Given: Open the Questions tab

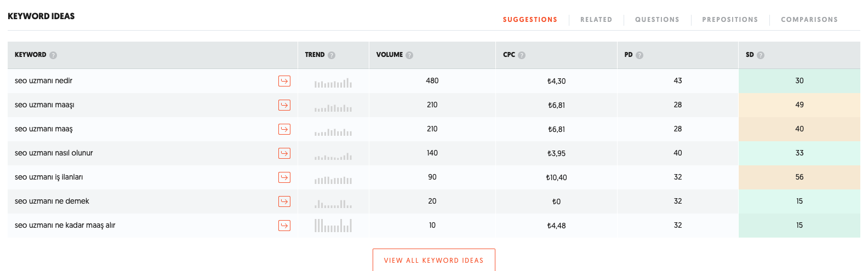Looking at the screenshot, I should (x=657, y=20).
